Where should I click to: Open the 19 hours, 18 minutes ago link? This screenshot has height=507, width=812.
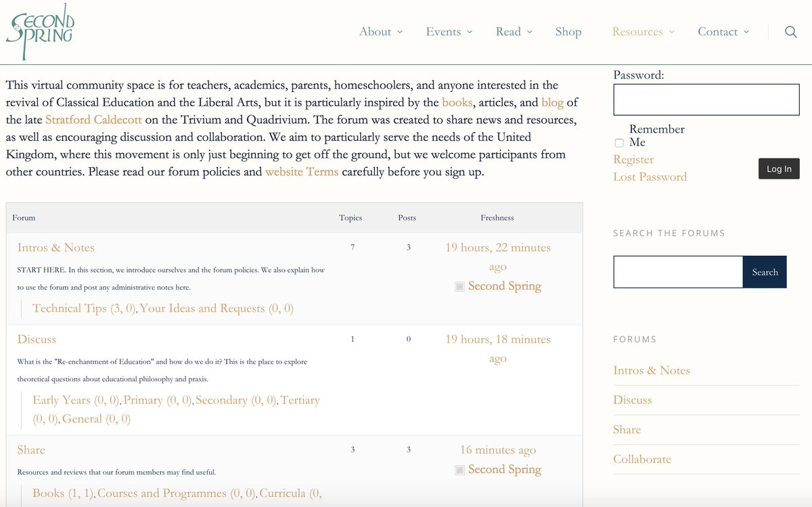(x=498, y=349)
